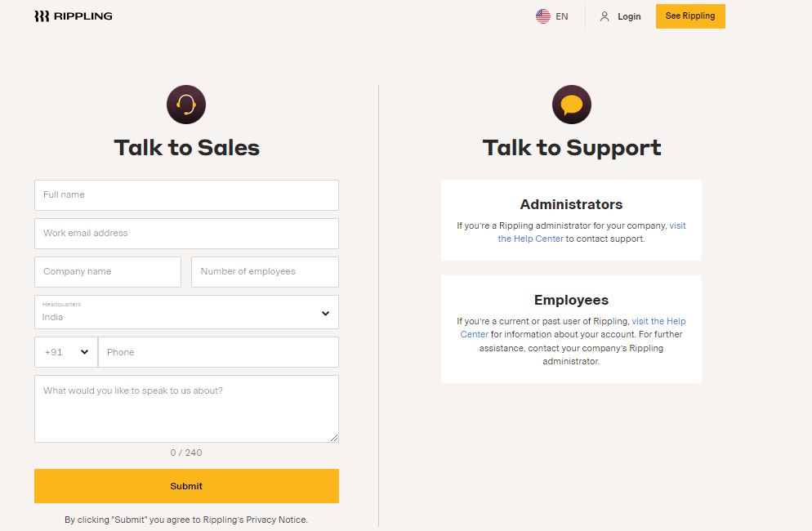Focus the Full name field

tap(186, 195)
